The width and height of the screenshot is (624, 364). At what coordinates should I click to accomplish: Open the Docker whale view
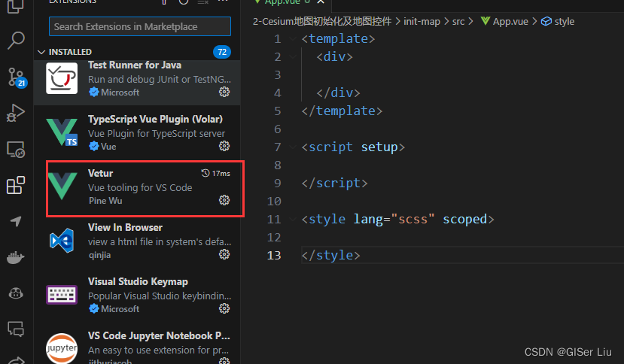coord(16,258)
